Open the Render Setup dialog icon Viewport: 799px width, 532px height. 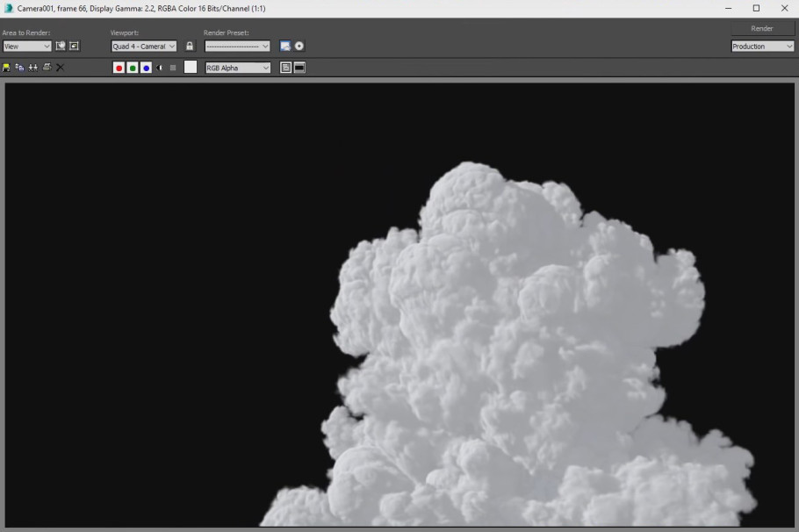(x=285, y=47)
